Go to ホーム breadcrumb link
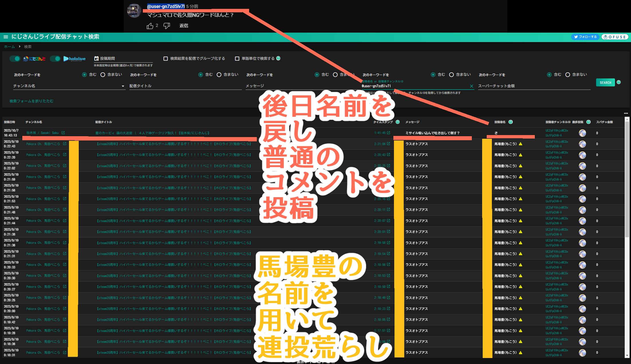This screenshot has width=631, height=364. [x=9, y=47]
